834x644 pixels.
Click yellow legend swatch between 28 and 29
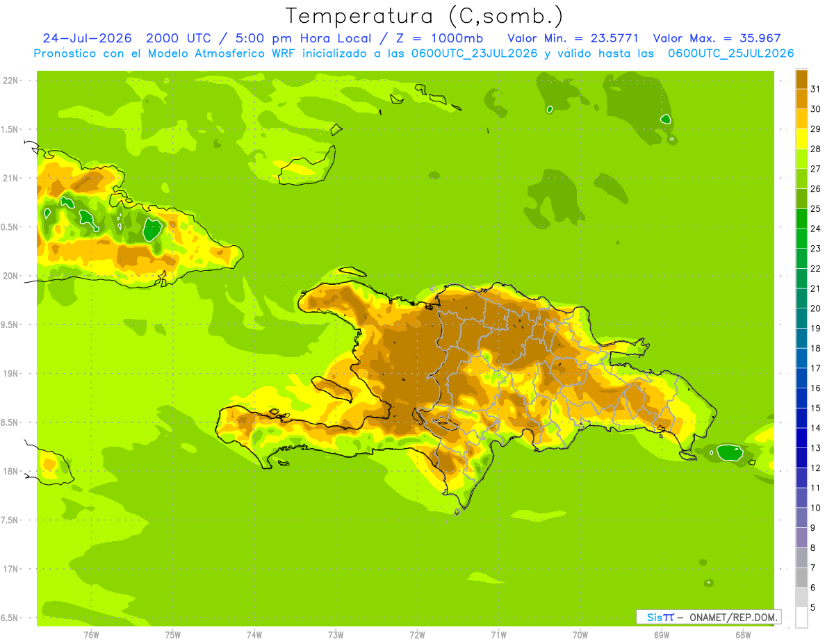pos(802,139)
